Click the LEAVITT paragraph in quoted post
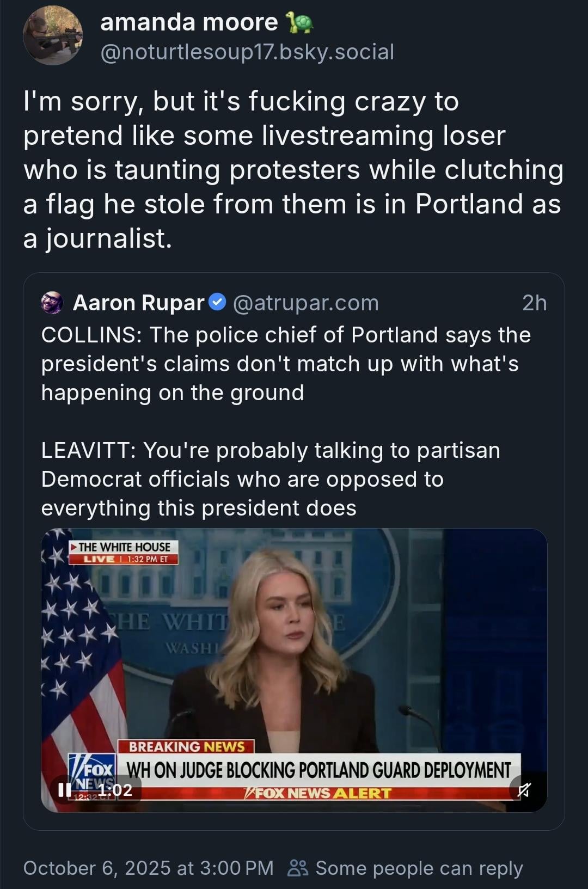The width and height of the screenshot is (588, 889). point(270,479)
